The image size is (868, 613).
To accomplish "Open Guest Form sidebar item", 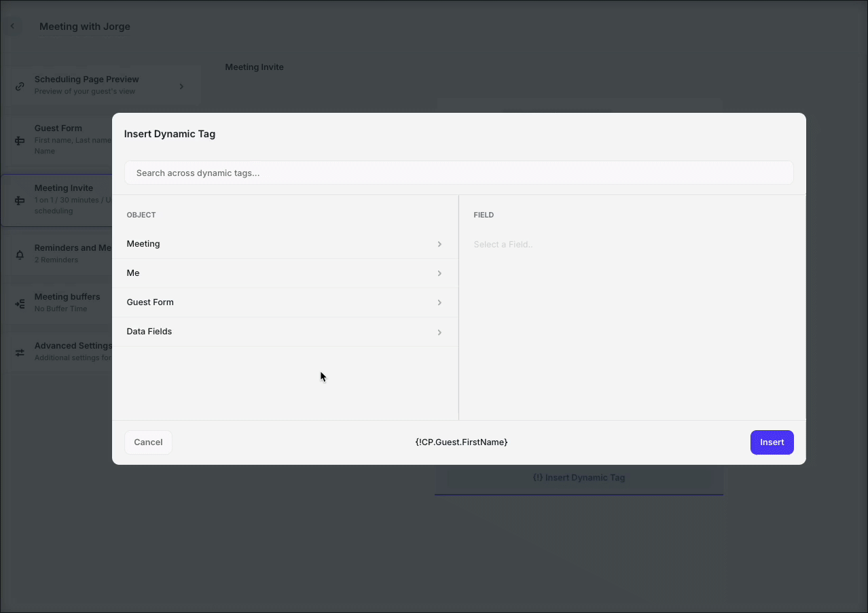I will (57, 141).
